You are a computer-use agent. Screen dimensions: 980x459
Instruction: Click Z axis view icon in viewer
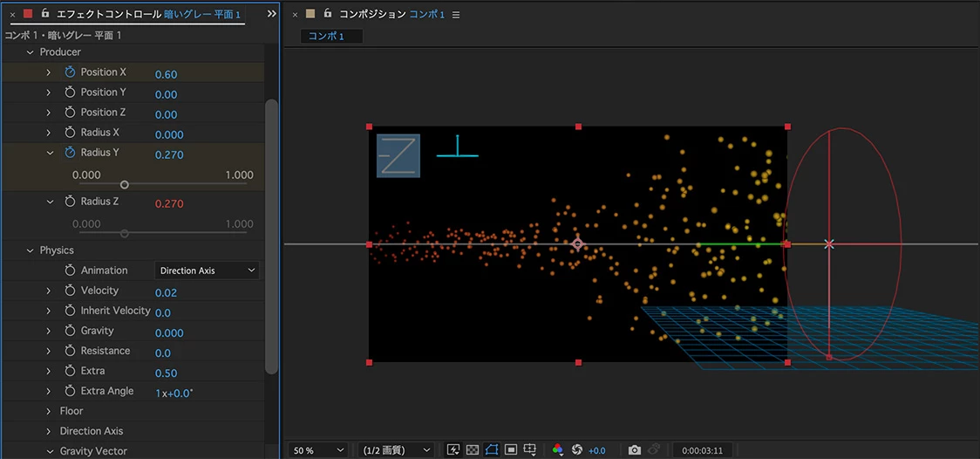click(398, 155)
